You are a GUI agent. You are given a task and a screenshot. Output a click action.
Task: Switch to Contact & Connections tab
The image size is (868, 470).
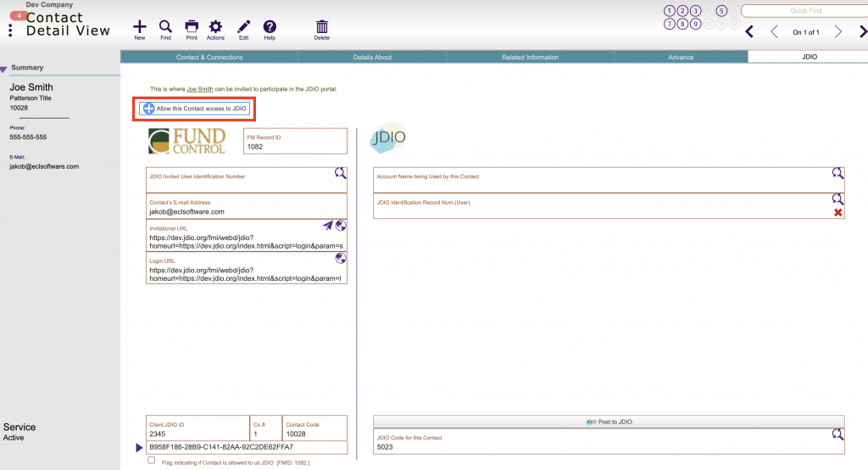[x=209, y=58]
